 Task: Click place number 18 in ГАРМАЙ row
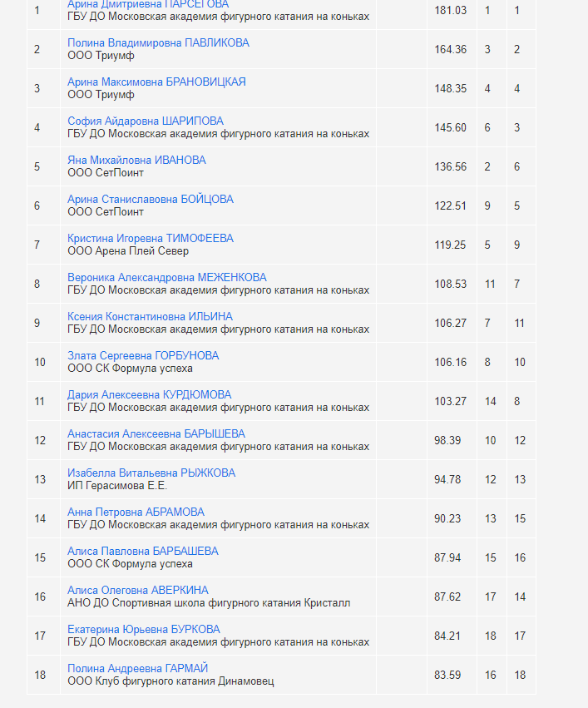(40, 675)
